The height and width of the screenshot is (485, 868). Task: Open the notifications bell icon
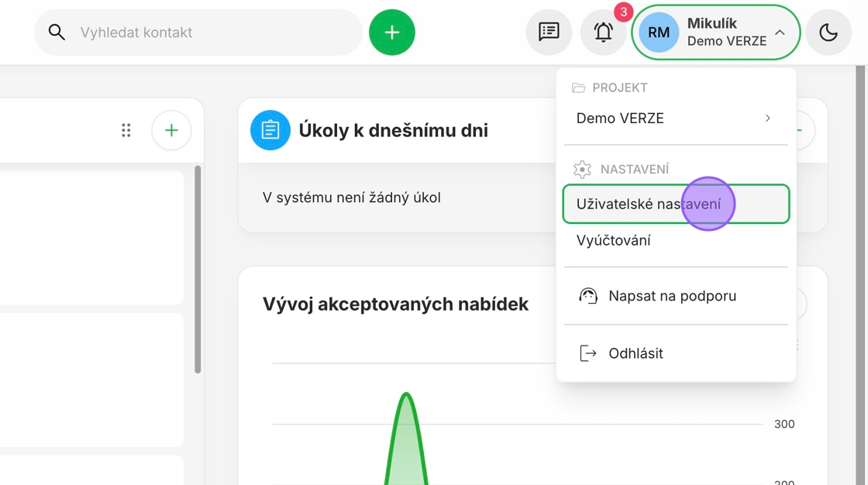[604, 32]
